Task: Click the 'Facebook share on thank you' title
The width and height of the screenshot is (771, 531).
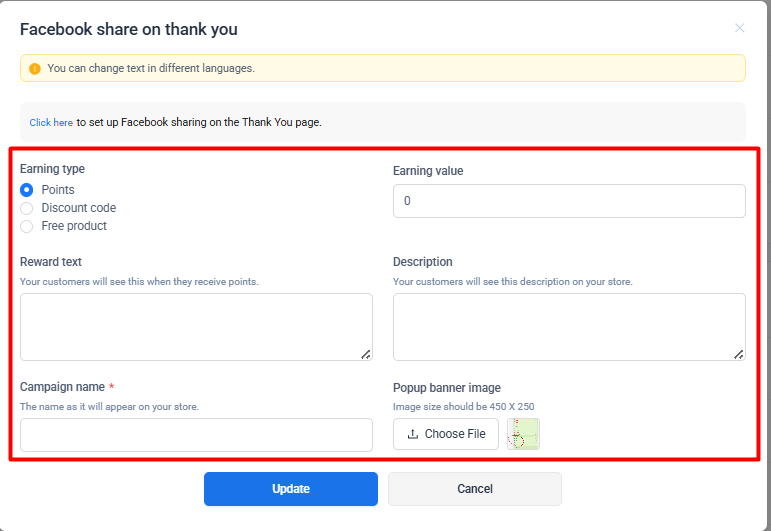Action: 129,29
